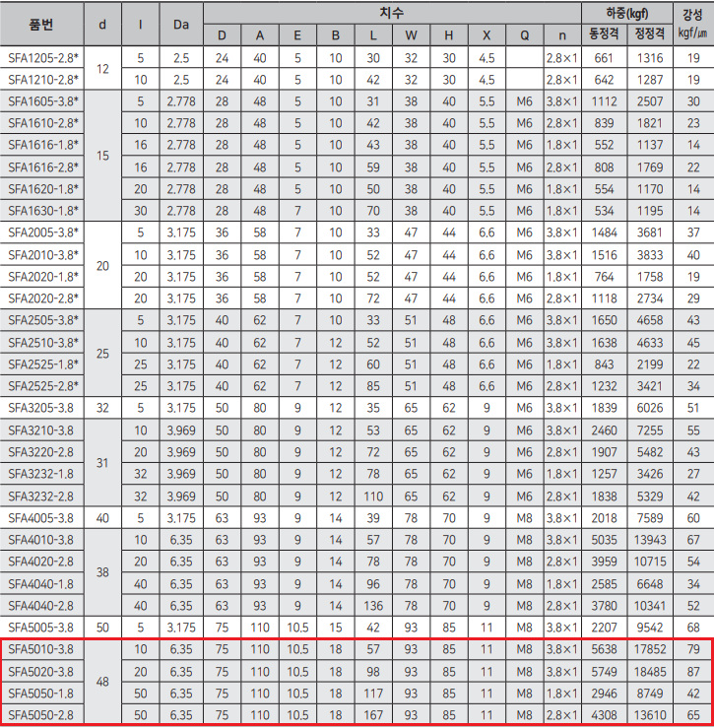Screen dimensions: 714x728
Task: Click the dynamic load value 5638
Action: tap(602, 648)
